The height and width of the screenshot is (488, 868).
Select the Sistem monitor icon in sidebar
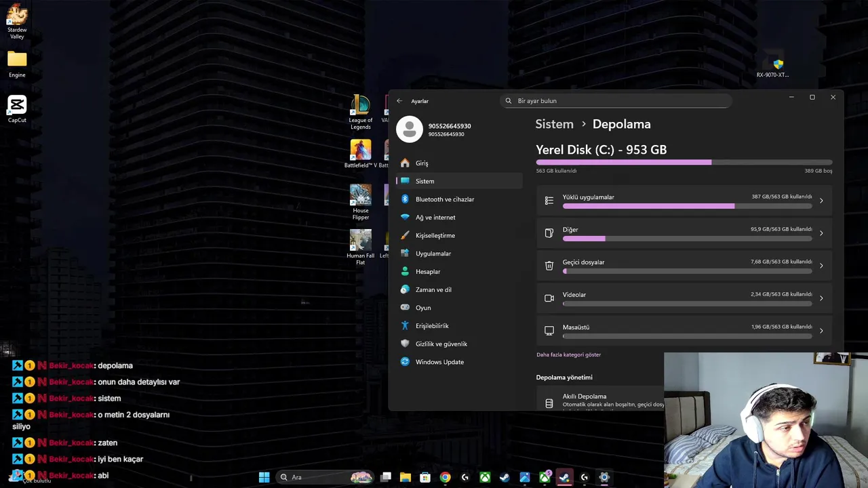[x=405, y=181]
